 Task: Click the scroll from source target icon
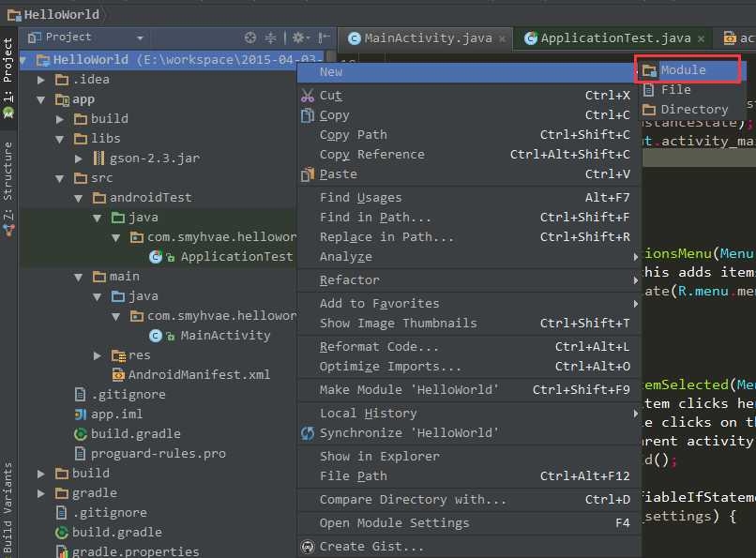[250, 38]
